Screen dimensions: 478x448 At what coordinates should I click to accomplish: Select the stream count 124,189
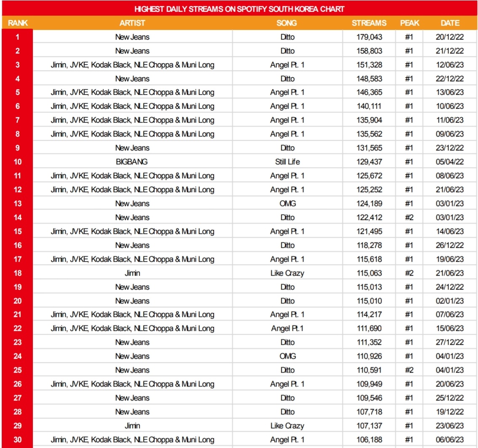pos(369,204)
